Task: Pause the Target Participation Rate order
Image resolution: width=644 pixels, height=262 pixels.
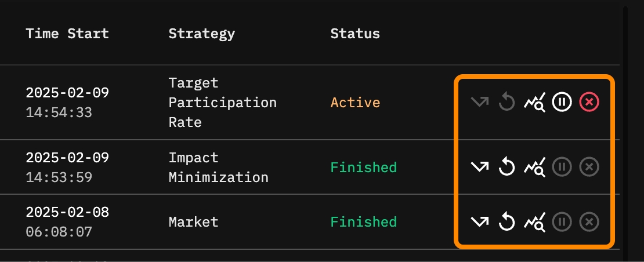Action: [x=562, y=103]
